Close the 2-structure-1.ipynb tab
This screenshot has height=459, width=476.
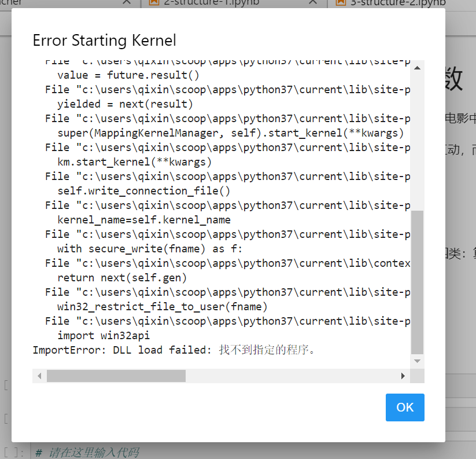click(x=312, y=3)
